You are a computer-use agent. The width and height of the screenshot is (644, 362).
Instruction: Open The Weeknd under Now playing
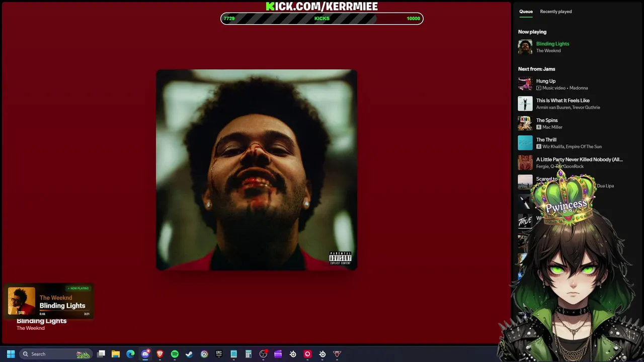[x=548, y=51]
